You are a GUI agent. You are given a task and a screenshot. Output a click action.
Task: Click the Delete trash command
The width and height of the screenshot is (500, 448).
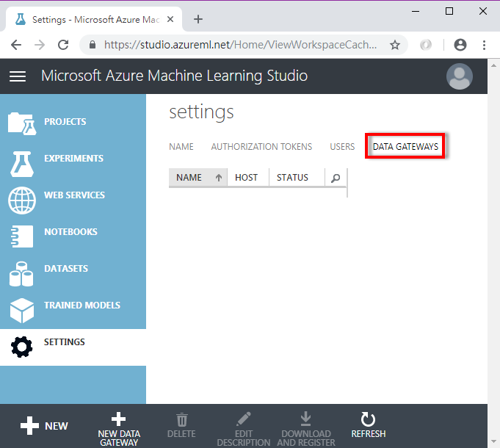tap(181, 426)
